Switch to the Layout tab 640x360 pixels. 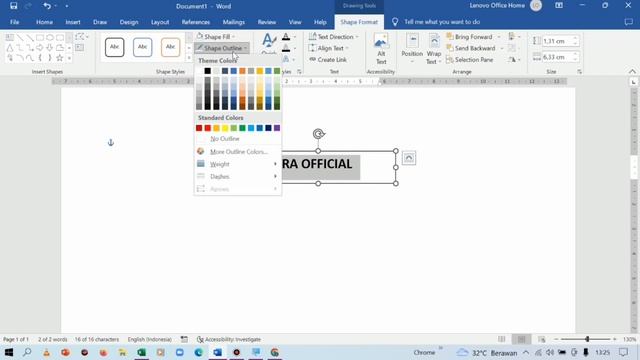point(160,22)
